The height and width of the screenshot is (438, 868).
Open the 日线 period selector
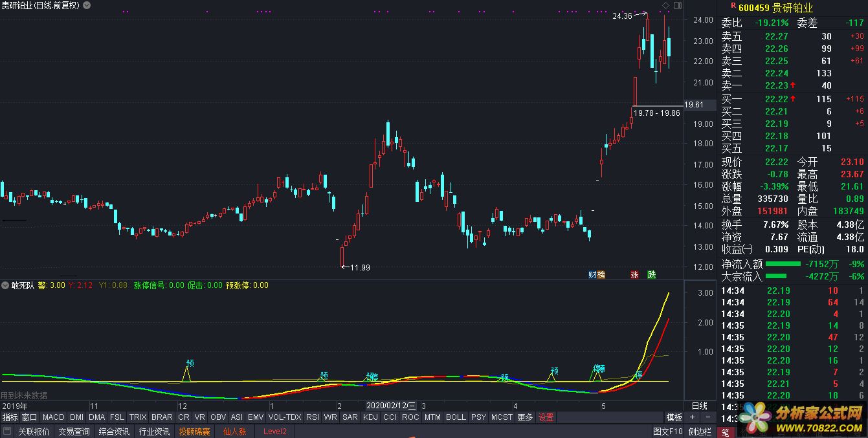click(x=700, y=406)
